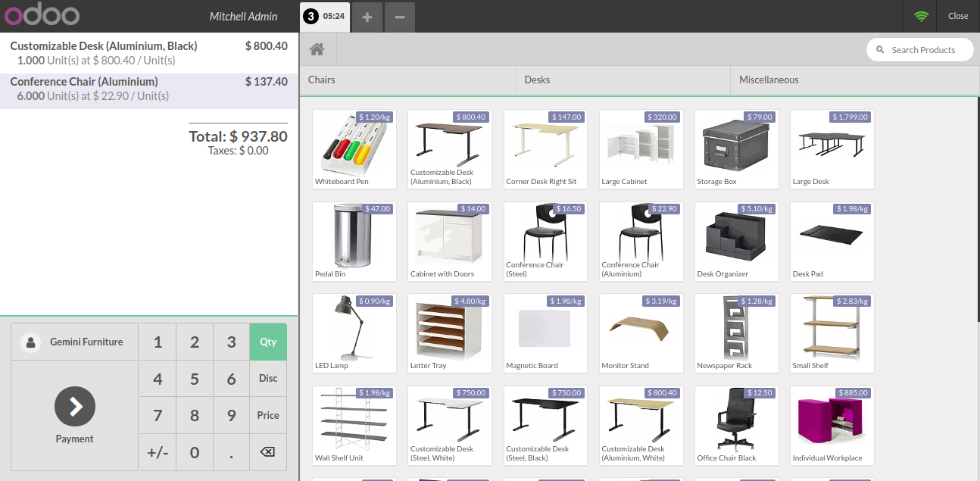Click numpad digit 5
Viewport: 980px width, 481px height.
[195, 379]
